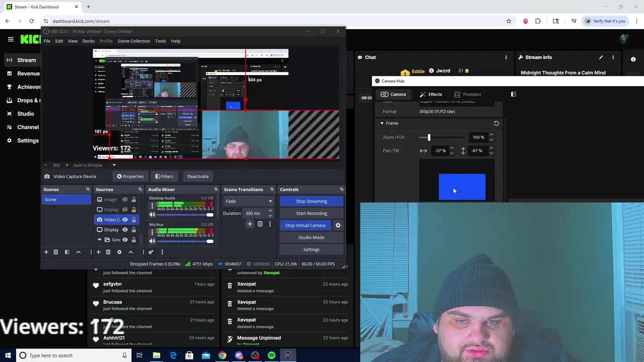Increase Pan value stepper in Camera Hub

(x=451, y=148)
